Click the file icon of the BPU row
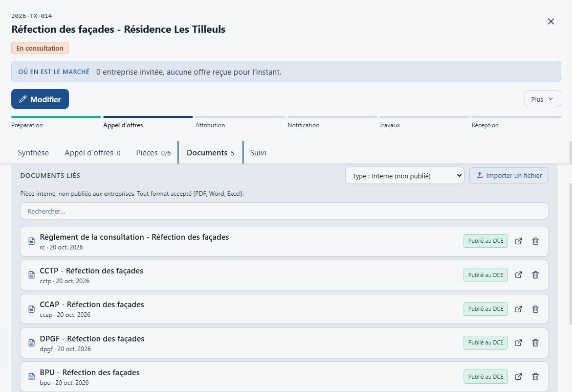572x392 pixels. tap(32, 377)
